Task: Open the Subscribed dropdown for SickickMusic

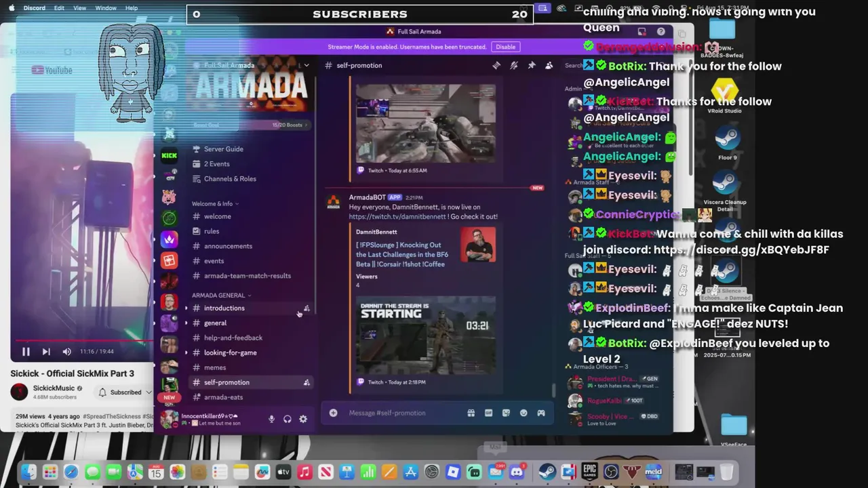Action: point(125,392)
